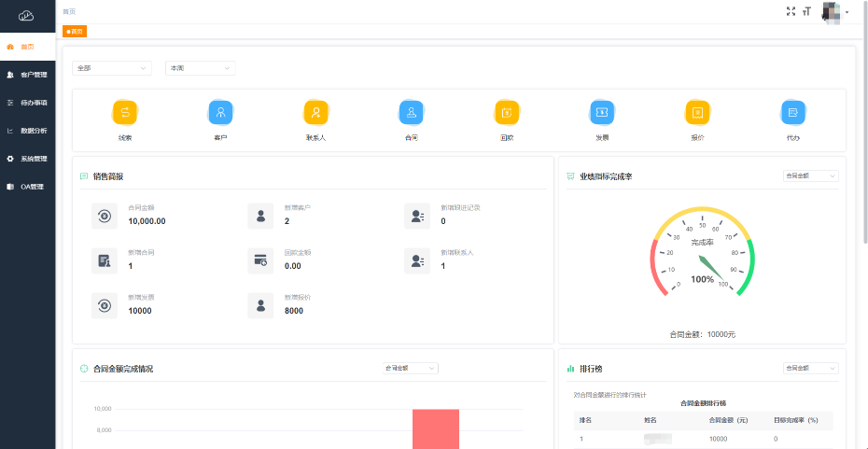Open the 代办 (to-do) shortcut icon
The width and height of the screenshot is (868, 449).
[793, 112]
